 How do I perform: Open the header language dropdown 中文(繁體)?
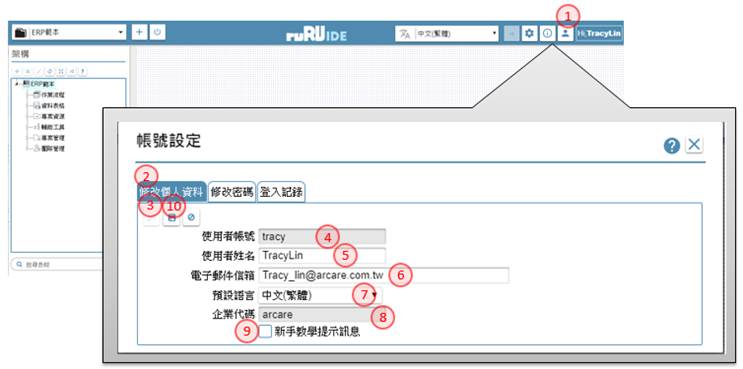click(447, 34)
